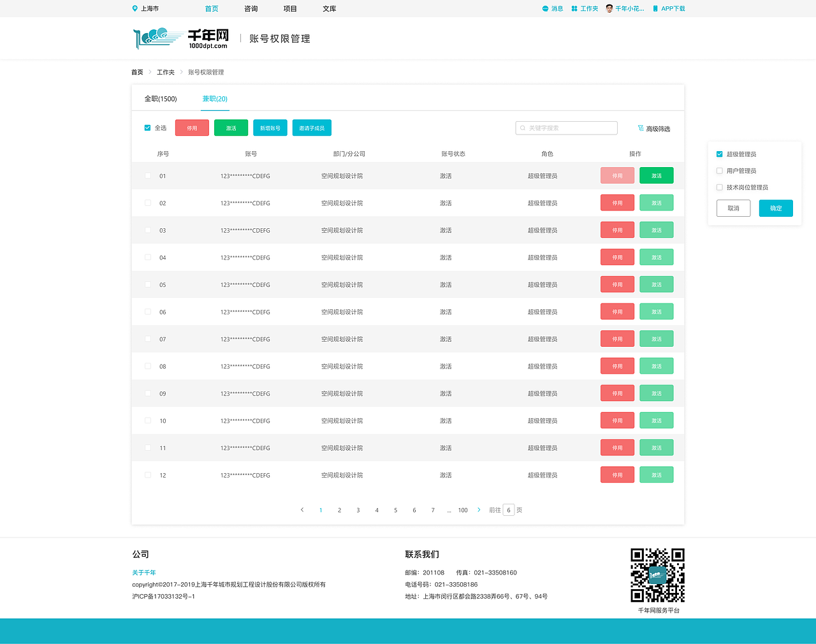Click the 工作夹 grid icon in header
Image resolution: width=816 pixels, height=644 pixels.
(x=574, y=8)
